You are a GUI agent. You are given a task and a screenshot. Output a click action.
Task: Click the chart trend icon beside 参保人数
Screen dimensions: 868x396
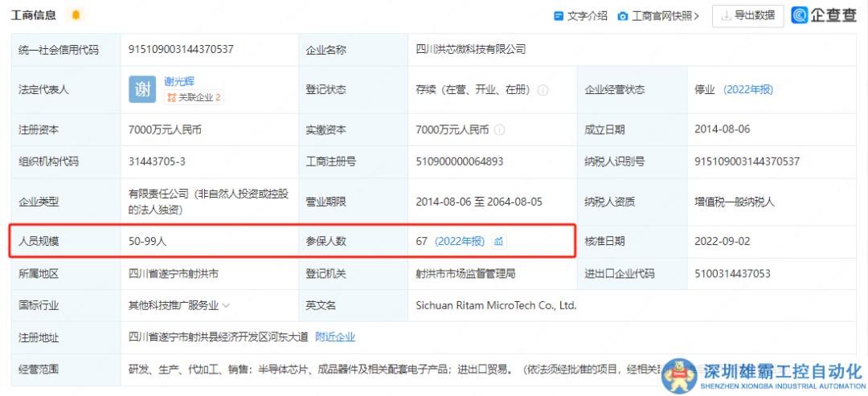pos(498,241)
